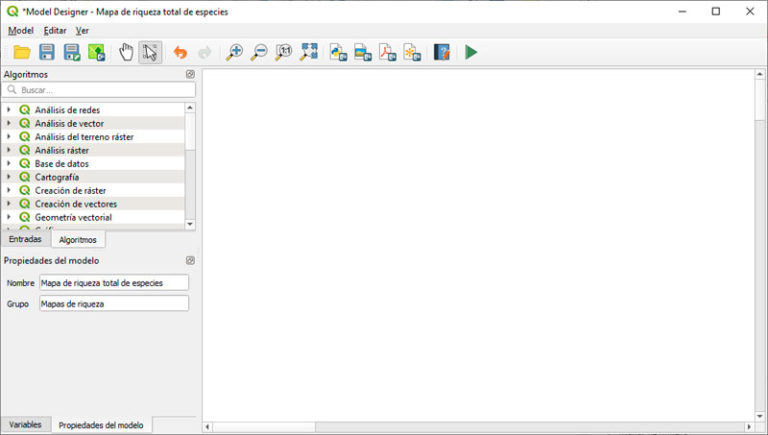Viewport: 768px width, 435px height.
Task: Click the Buscar search field
Action: click(98, 90)
